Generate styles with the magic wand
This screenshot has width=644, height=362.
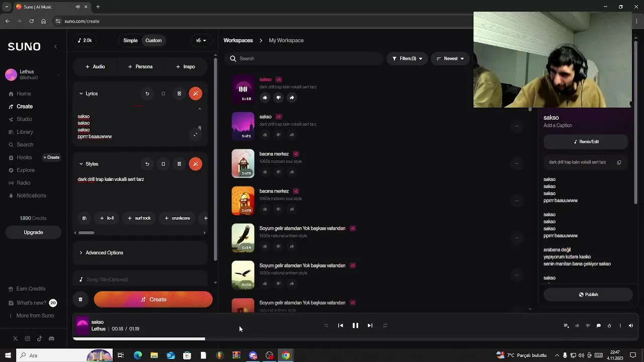coord(195,164)
